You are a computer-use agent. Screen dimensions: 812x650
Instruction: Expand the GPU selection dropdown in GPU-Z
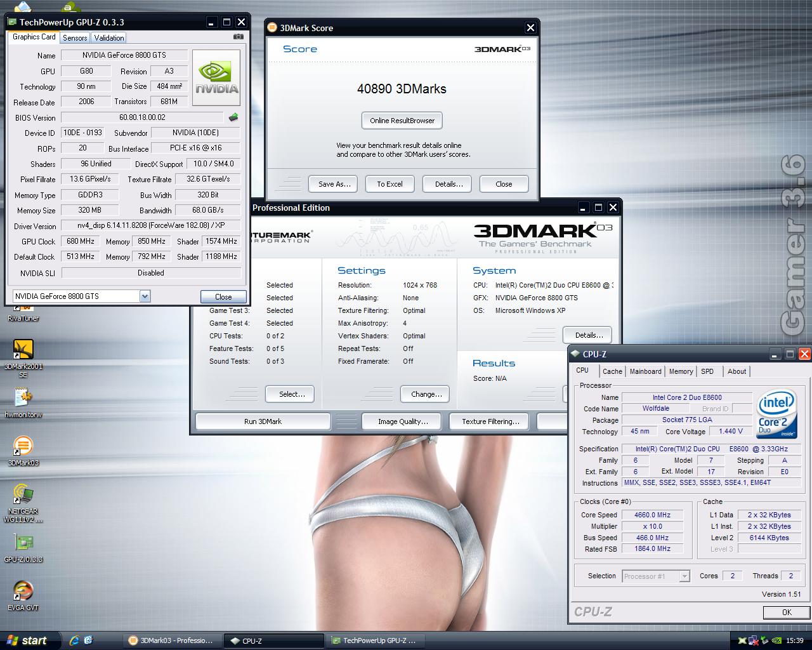[145, 296]
